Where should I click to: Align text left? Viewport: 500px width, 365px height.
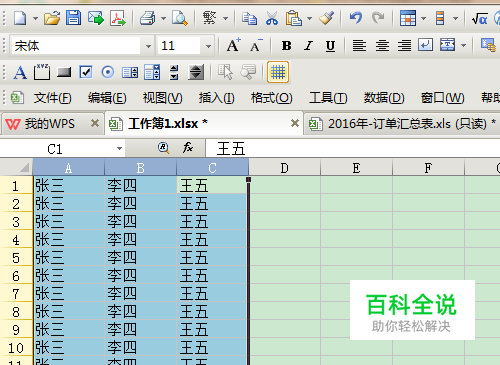[x=359, y=45]
